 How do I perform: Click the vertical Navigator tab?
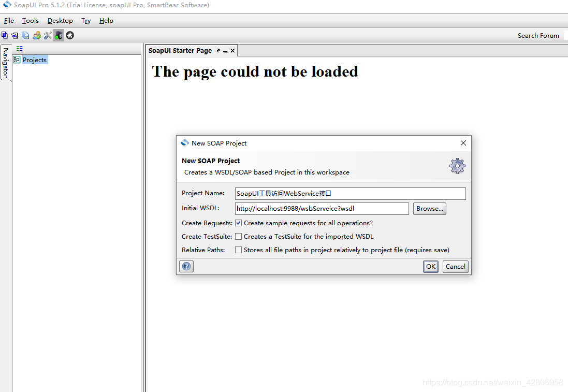point(6,62)
